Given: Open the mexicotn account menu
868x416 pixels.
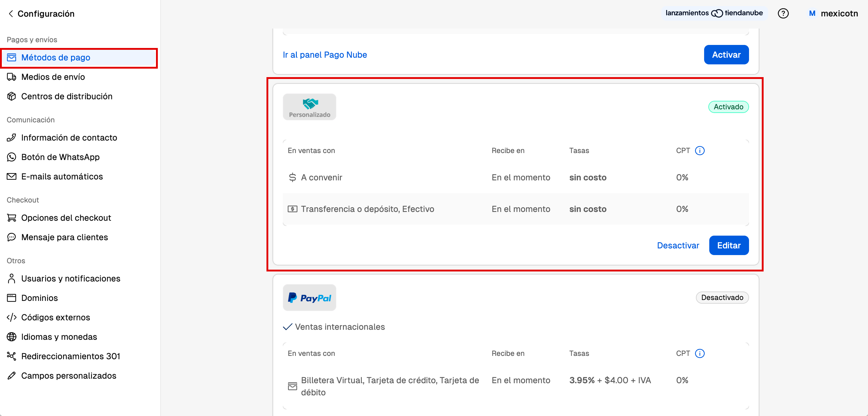Looking at the screenshot, I should pyautogui.click(x=833, y=13).
